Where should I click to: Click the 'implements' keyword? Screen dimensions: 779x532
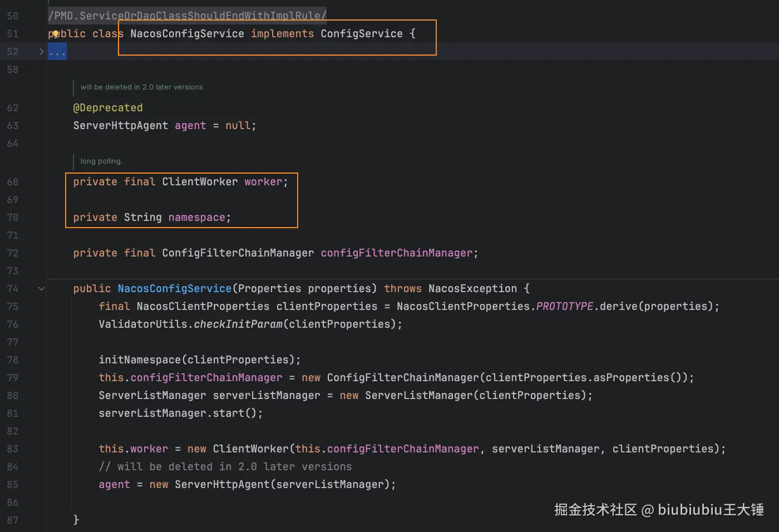point(283,33)
